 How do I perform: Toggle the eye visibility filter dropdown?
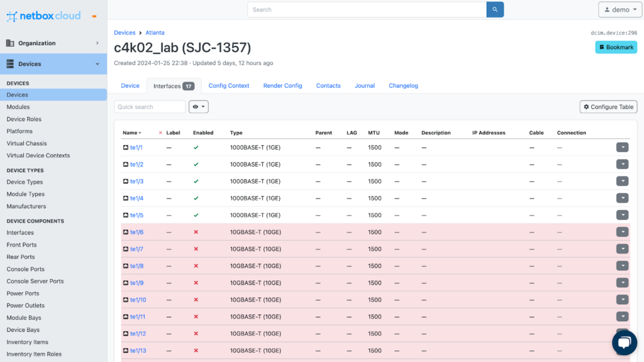pyautogui.click(x=198, y=107)
